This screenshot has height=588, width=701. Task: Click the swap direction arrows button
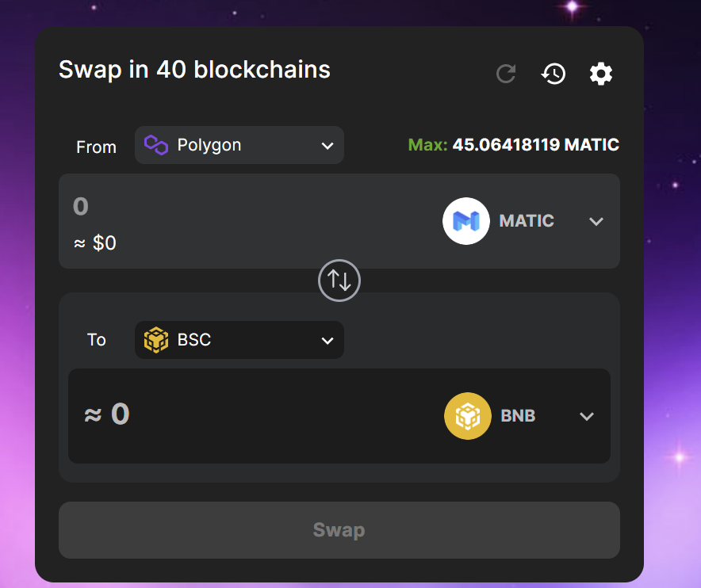[339, 281]
